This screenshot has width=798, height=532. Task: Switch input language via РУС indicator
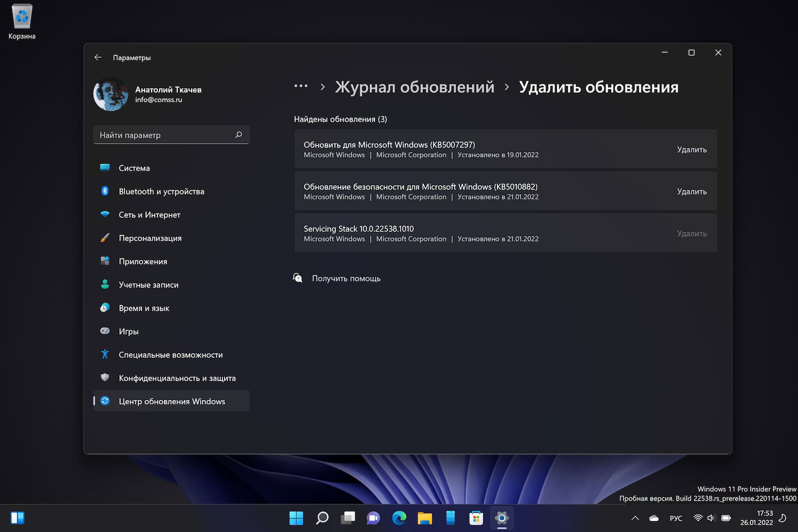[x=676, y=518]
